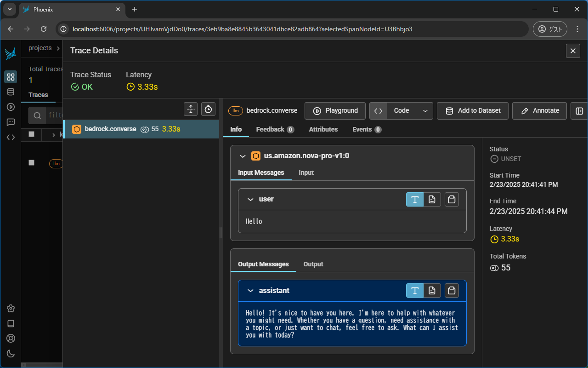Reload the page

pos(44,29)
